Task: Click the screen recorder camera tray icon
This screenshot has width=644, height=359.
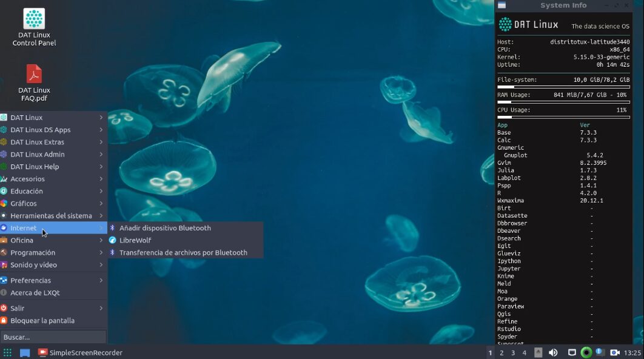Action: [614, 352]
